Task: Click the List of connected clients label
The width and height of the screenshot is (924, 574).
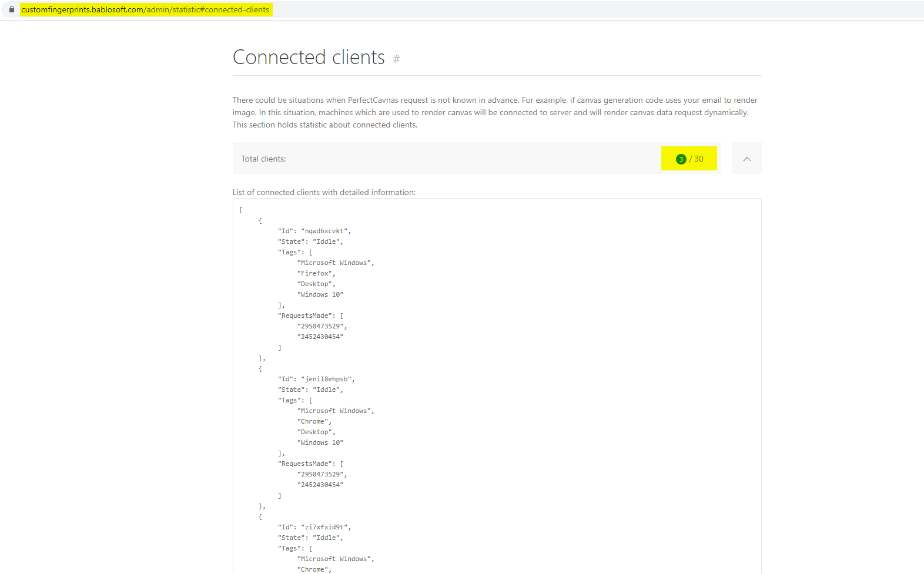Action: click(324, 193)
